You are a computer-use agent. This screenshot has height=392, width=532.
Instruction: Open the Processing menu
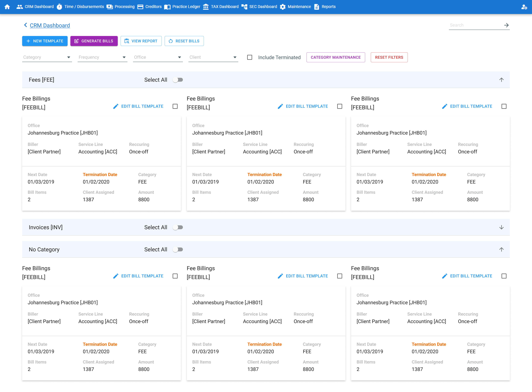click(124, 7)
